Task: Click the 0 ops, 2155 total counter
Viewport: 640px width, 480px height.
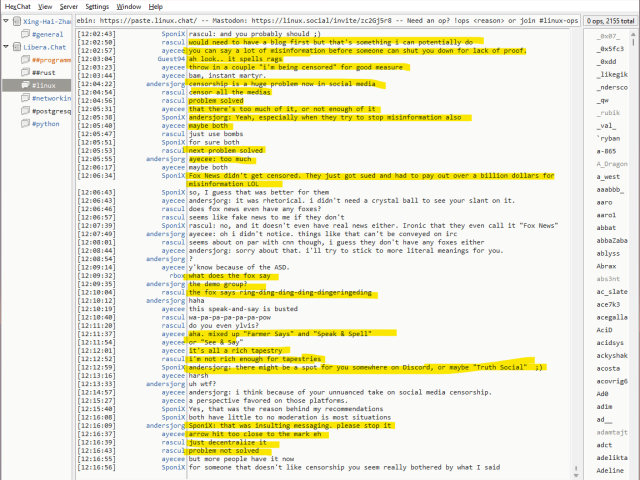Action: 611,21
